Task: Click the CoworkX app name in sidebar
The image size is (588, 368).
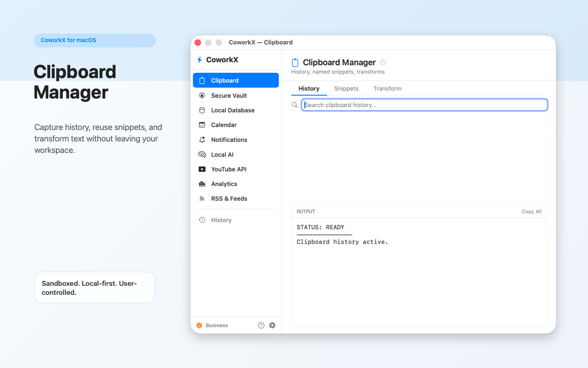Action: [222, 60]
